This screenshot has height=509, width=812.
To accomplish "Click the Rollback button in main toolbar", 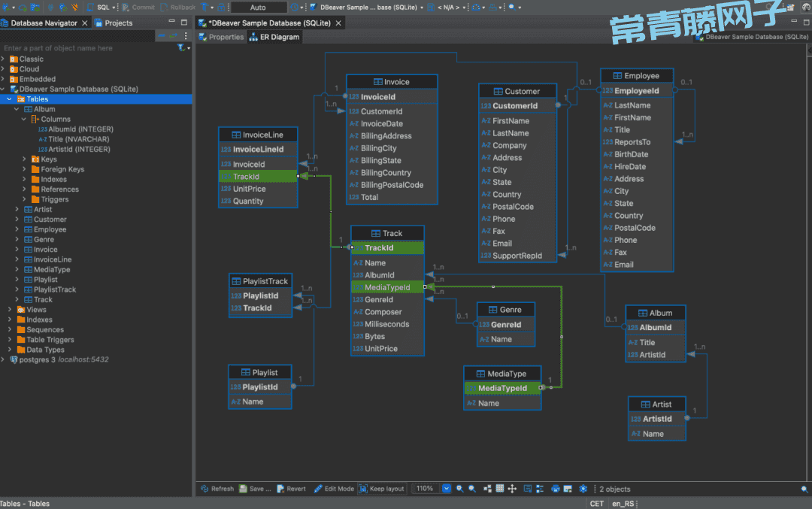I will click(x=178, y=8).
